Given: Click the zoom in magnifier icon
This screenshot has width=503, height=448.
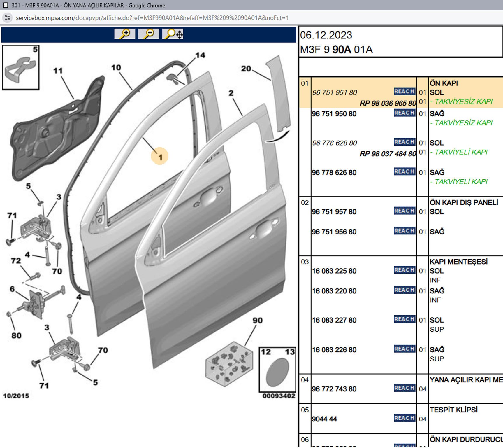Looking at the screenshot, I should (125, 34).
